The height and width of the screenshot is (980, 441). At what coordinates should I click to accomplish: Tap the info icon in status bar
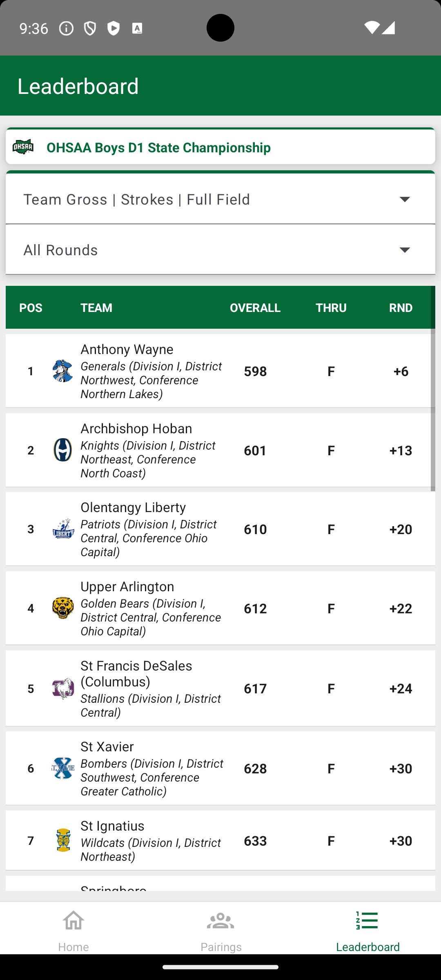coord(66,28)
